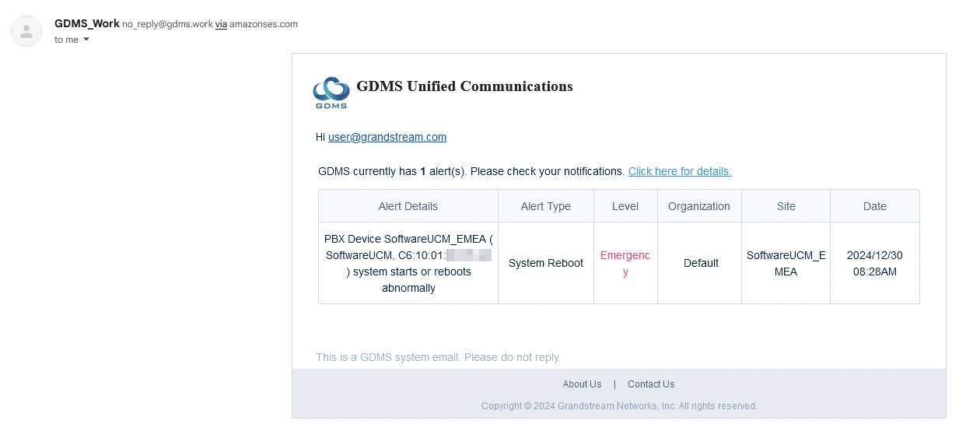Click the red 'Emergency' level cell
The height and width of the screenshot is (445, 980).
(625, 263)
